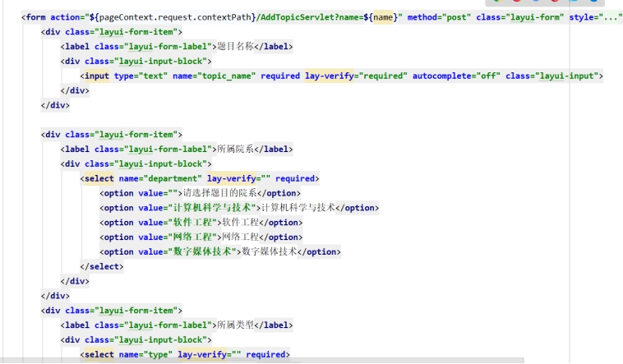Click the "post" method value
Image resolution: width=623 pixels, height=364 pixels.
coord(456,17)
